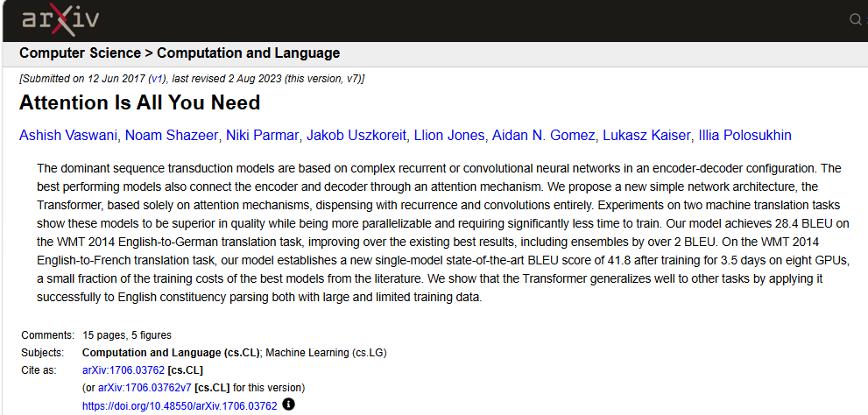The height and width of the screenshot is (415, 868).
Task: Click the arXiv logo
Action: tap(60, 20)
